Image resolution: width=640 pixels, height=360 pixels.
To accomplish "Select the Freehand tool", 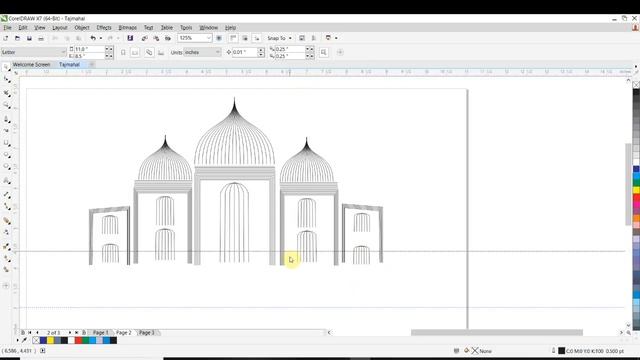I will click(6, 119).
